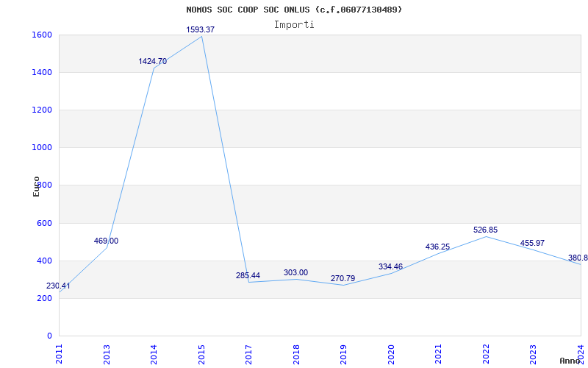Click the Euro y-axis title
Screen dimensions: 588x368
click(x=36, y=186)
